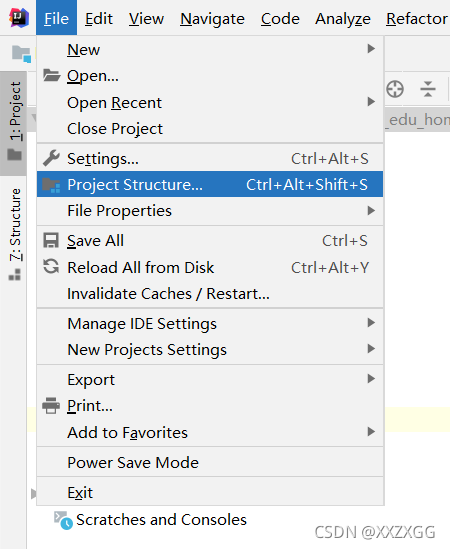Image resolution: width=450 pixels, height=549 pixels.
Task: Click the Scratches and Consoles icon
Action: 63,520
